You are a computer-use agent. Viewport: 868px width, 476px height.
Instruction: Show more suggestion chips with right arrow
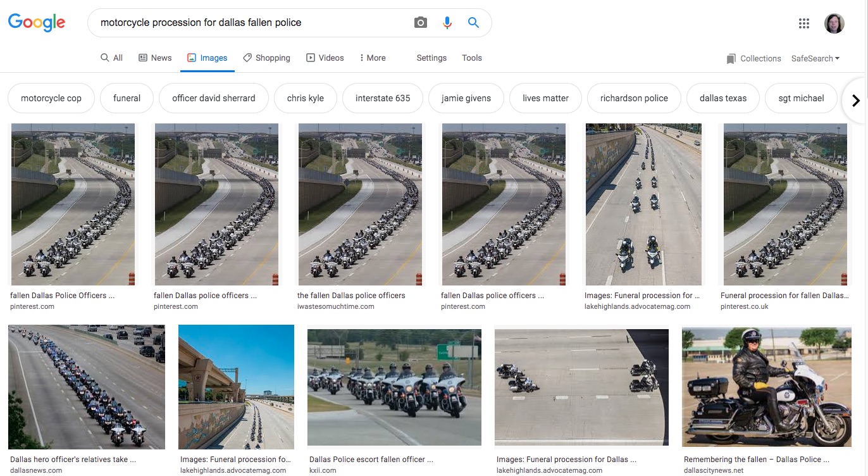pyautogui.click(x=855, y=100)
